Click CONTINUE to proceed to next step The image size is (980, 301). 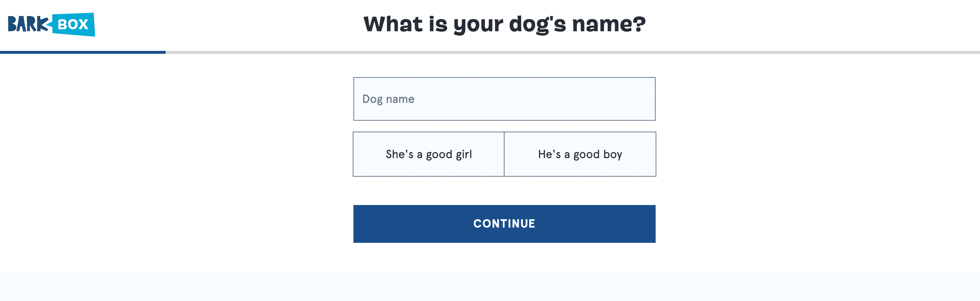[504, 224]
